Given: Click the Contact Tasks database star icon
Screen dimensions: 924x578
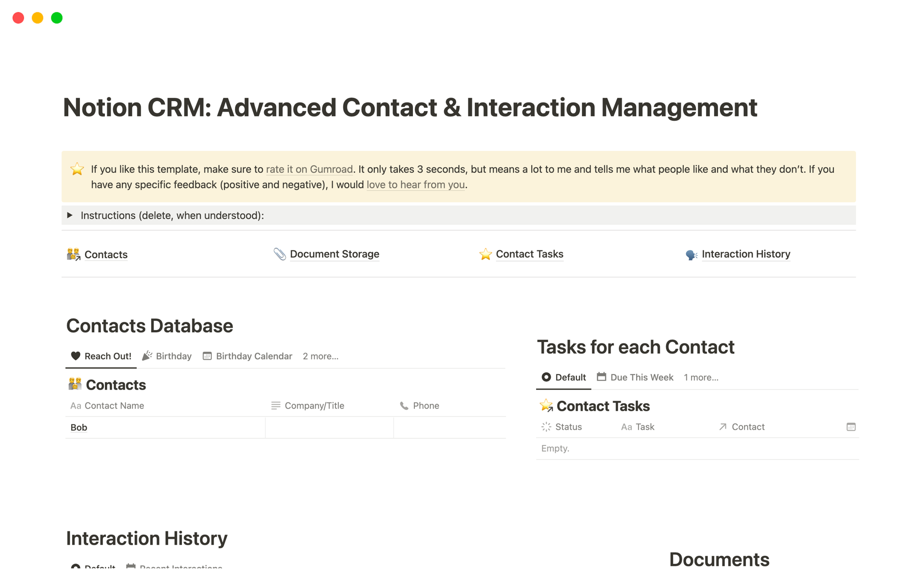Looking at the screenshot, I should tap(546, 406).
